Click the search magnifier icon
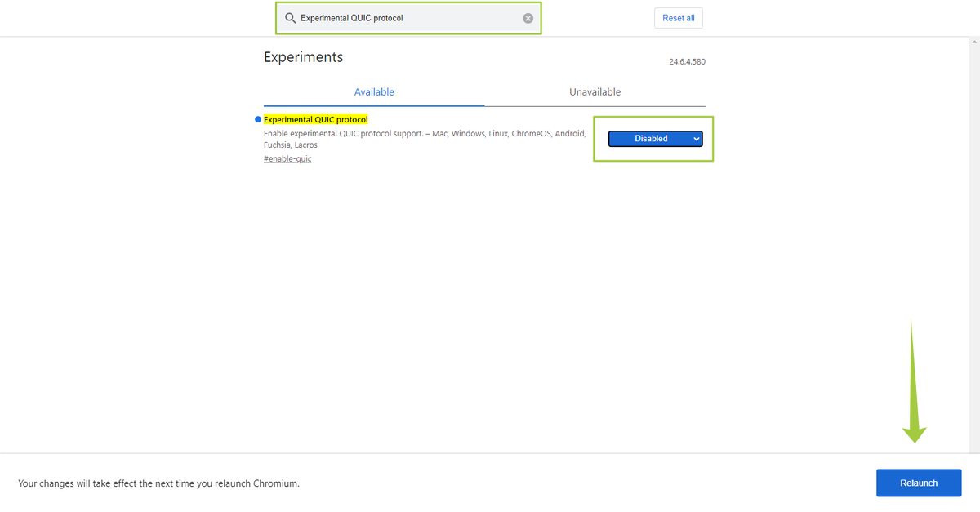Screen dimensions: 980x512 pos(290,18)
